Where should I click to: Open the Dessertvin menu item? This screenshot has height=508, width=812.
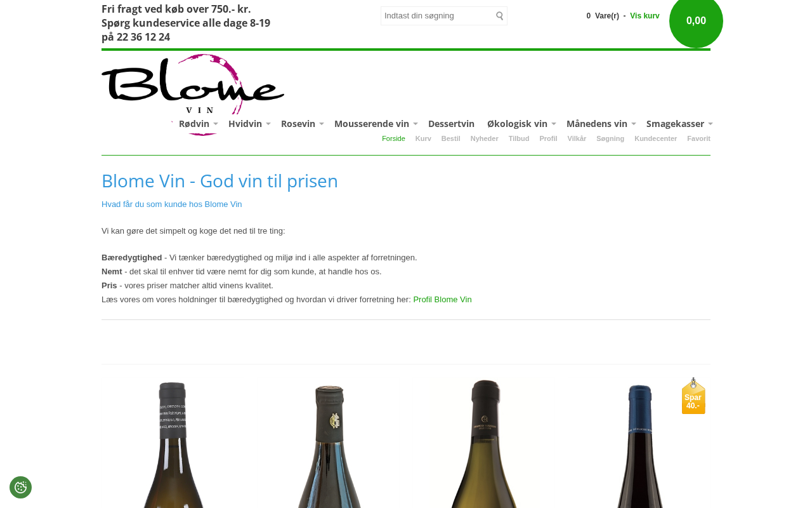point(451,124)
